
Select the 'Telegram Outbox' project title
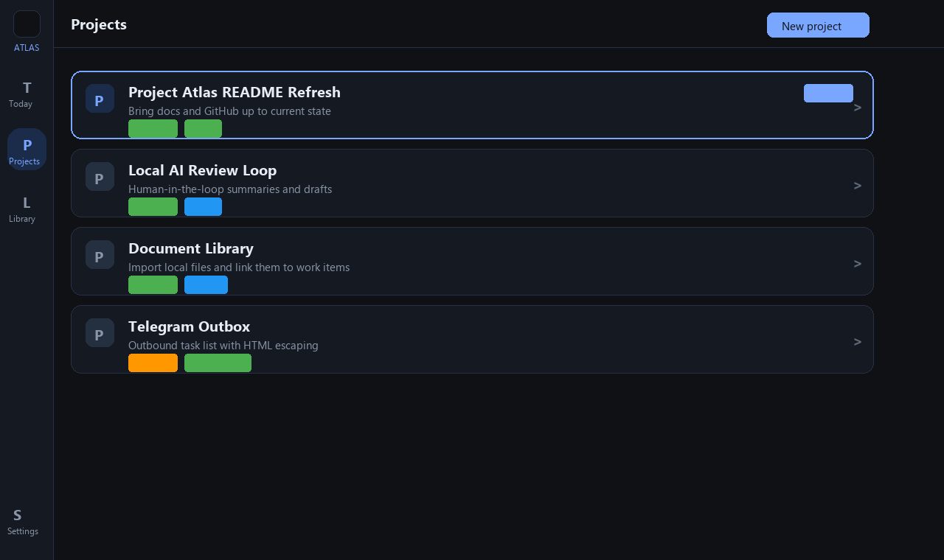(x=190, y=326)
